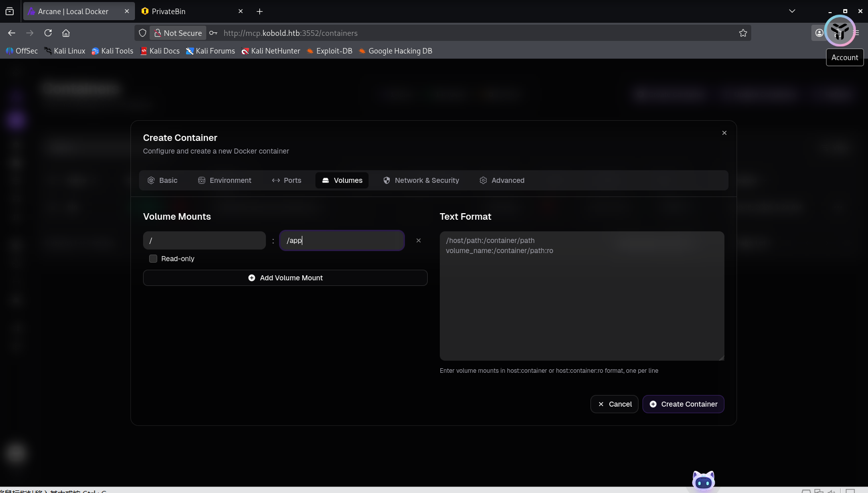This screenshot has height=493, width=868.
Task: Remove the volume mount row
Action: pos(418,240)
